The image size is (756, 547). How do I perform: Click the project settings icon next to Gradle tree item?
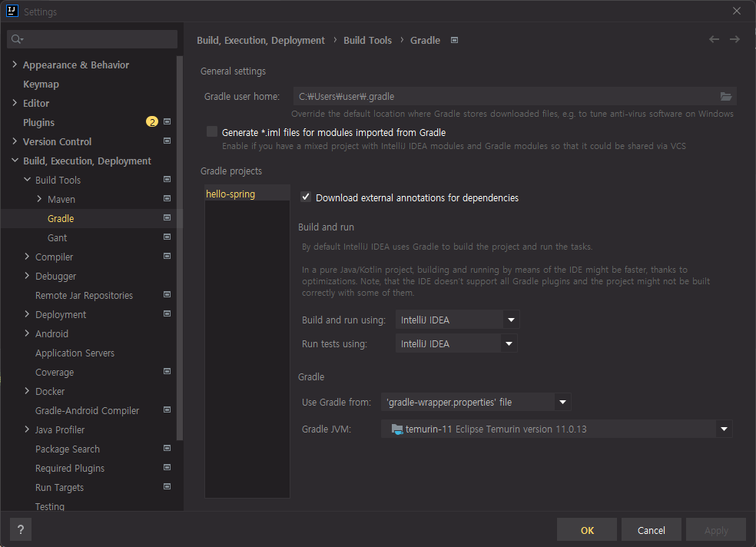point(167,218)
